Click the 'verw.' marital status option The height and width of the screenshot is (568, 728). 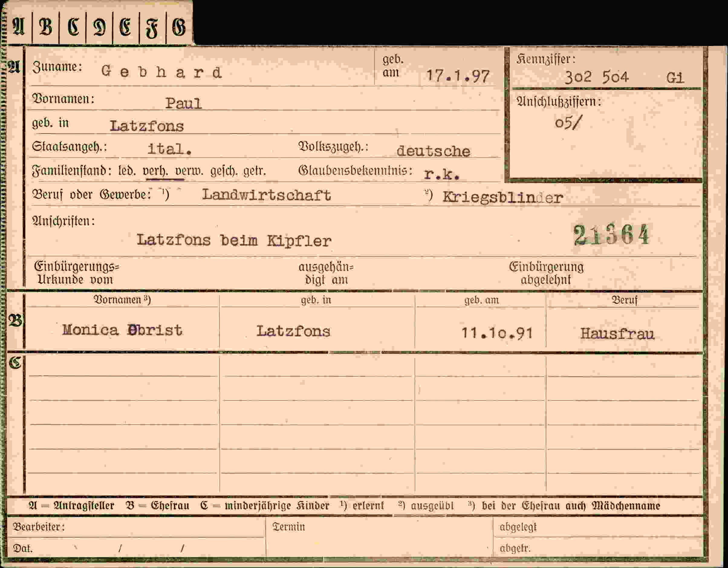pos(189,171)
